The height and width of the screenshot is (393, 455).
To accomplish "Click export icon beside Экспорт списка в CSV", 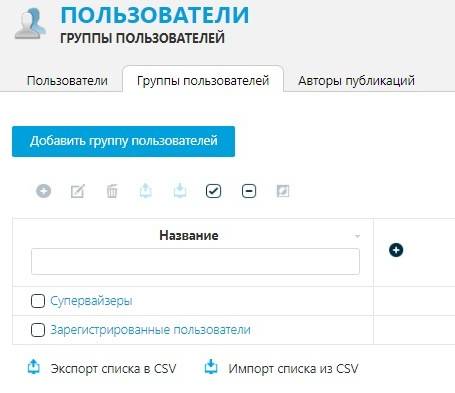I will 33,366.
